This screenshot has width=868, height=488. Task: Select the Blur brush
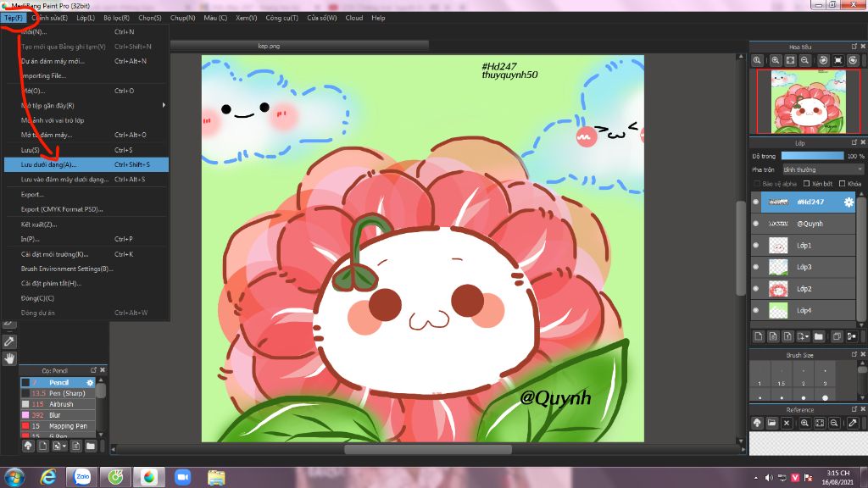click(58, 415)
